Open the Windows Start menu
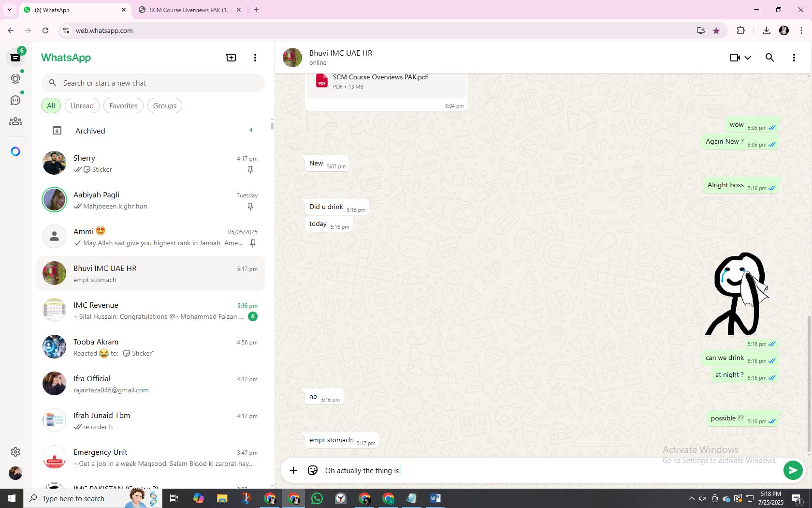The width and height of the screenshot is (812, 508). coord(12,498)
